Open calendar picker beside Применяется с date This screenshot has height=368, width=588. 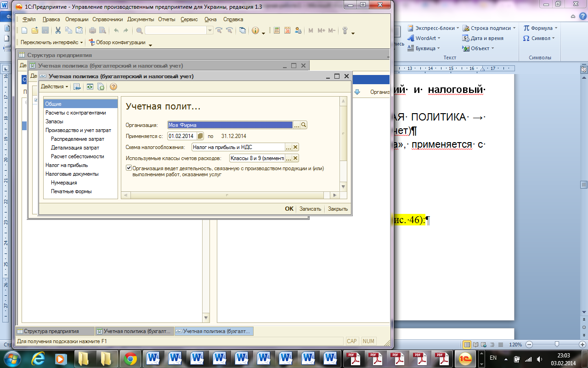200,136
